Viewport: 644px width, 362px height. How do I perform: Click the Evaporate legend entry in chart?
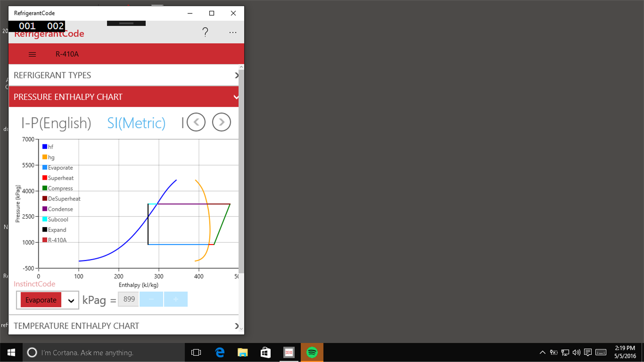(x=58, y=168)
